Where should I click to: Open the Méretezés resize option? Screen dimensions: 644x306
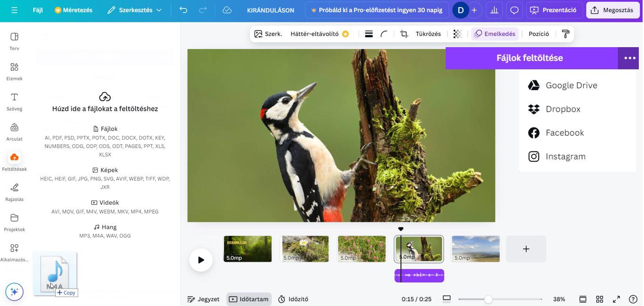[x=73, y=10]
